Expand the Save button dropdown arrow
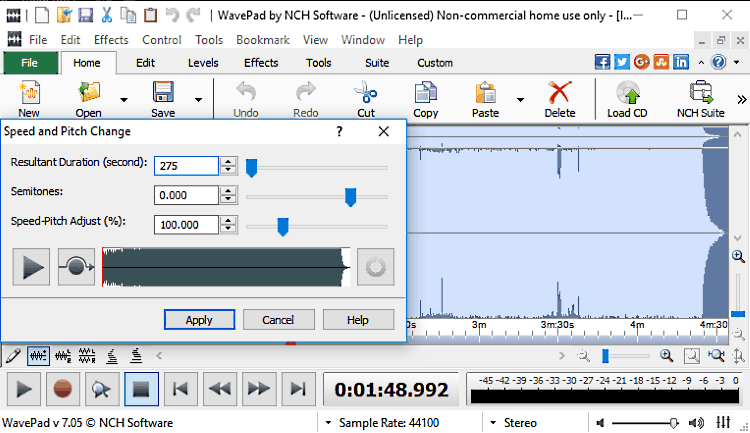The width and height of the screenshot is (750, 433). [198, 100]
